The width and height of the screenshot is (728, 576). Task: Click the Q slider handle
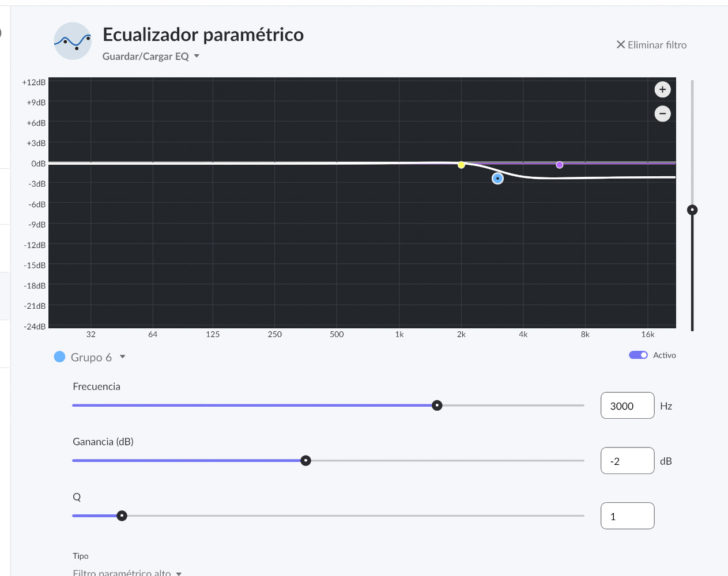coord(122,516)
